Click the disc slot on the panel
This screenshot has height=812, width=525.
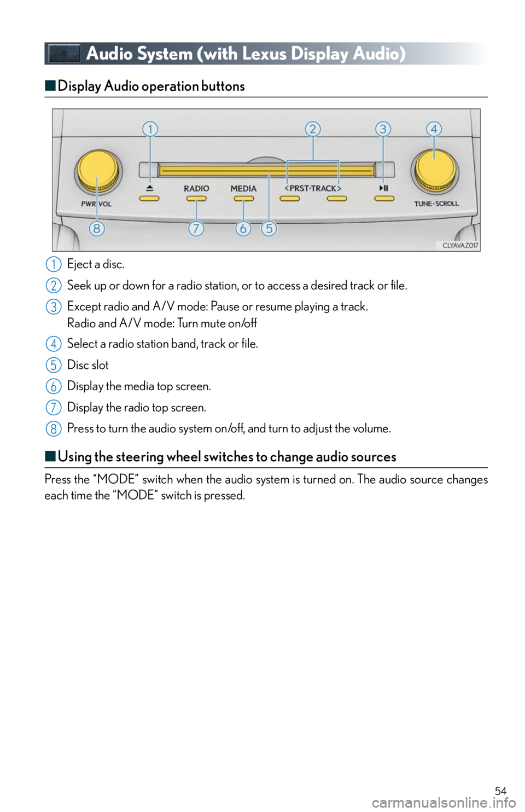pyautogui.click(x=266, y=171)
